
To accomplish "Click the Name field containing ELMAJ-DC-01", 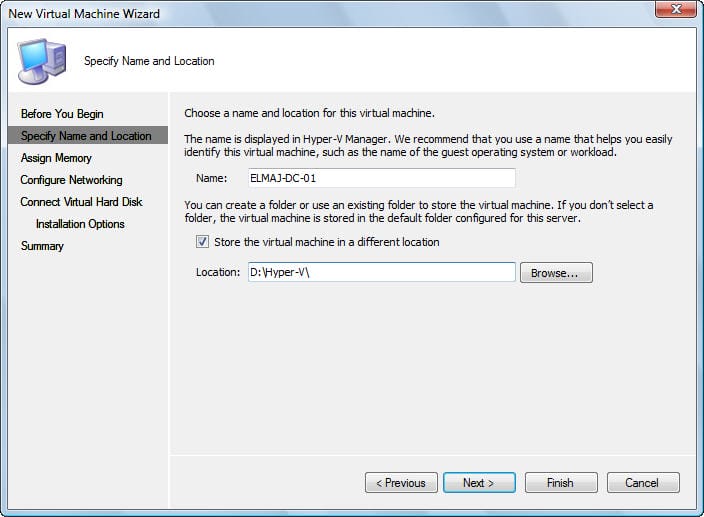I will tap(380, 178).
